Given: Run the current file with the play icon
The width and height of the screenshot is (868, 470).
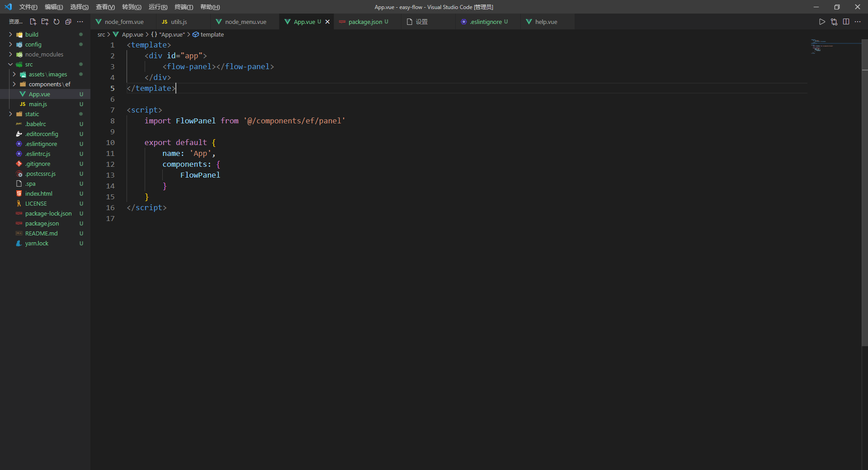Looking at the screenshot, I should [822, 21].
